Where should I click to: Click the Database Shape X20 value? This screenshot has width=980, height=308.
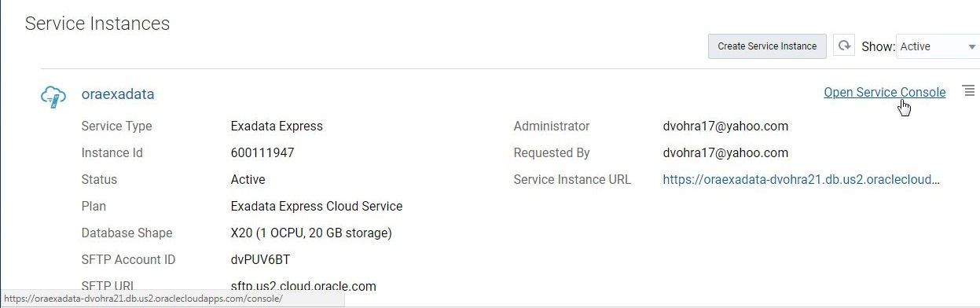(311, 233)
